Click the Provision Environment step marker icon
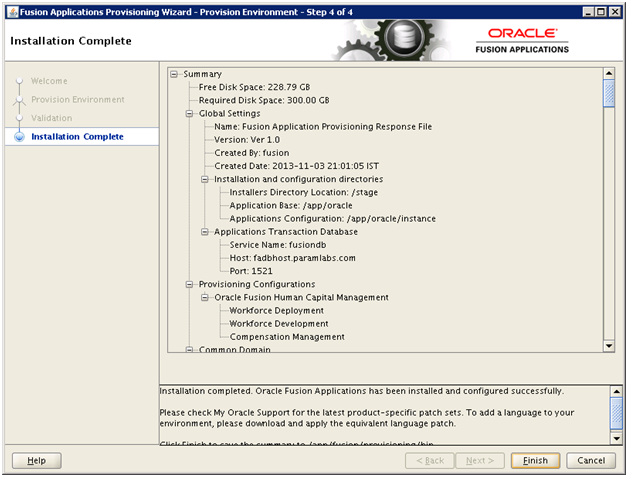 coord(19,100)
